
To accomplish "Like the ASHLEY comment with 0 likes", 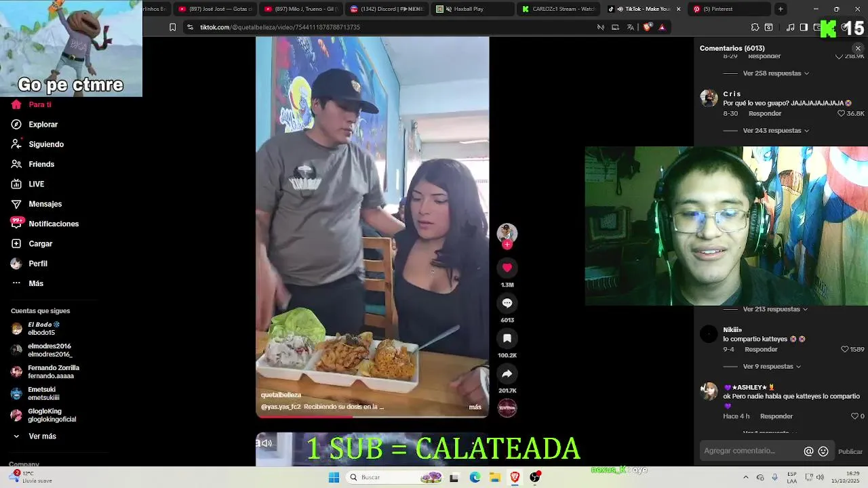I will coord(854,416).
